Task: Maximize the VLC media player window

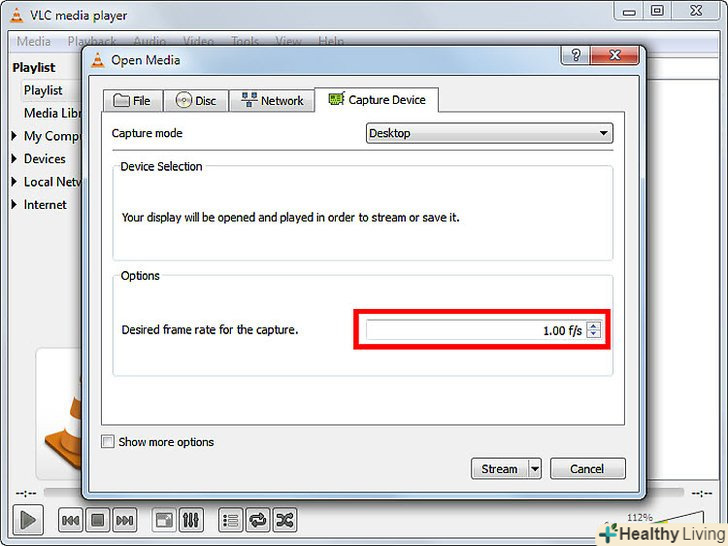Action: coord(657,11)
